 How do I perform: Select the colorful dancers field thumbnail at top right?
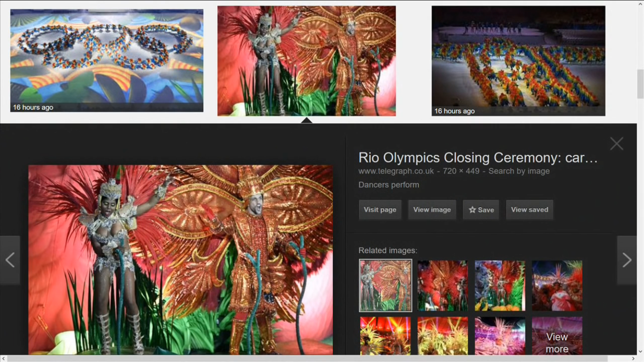[x=518, y=61]
